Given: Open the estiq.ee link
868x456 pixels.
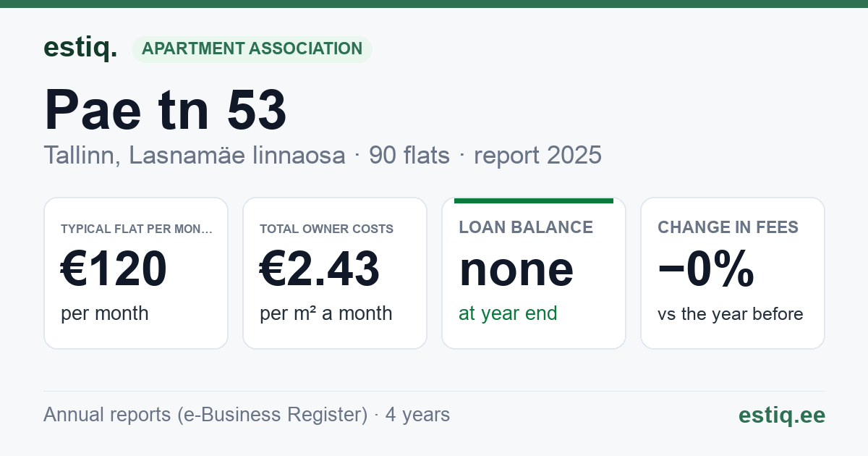Looking at the screenshot, I should point(781,415).
